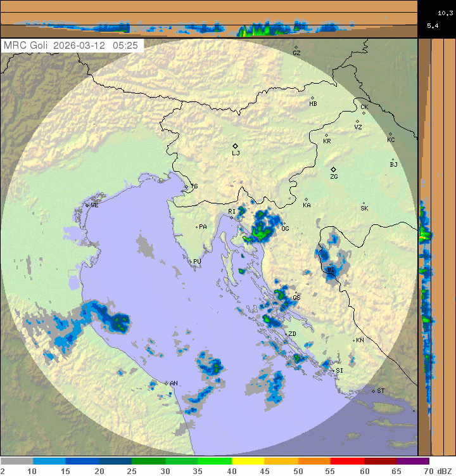This screenshot has width=456, height=476.
Task: Select the GZ marker at the top
Action: click(296, 47)
